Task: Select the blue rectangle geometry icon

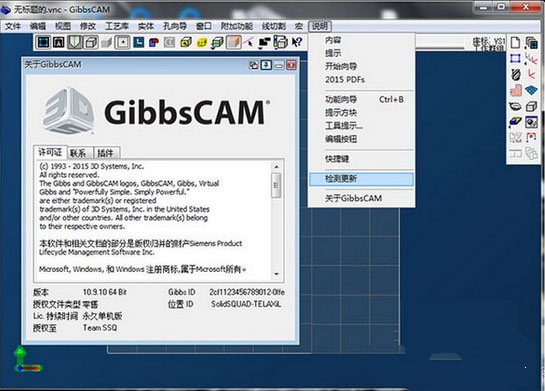Action: tap(515, 58)
